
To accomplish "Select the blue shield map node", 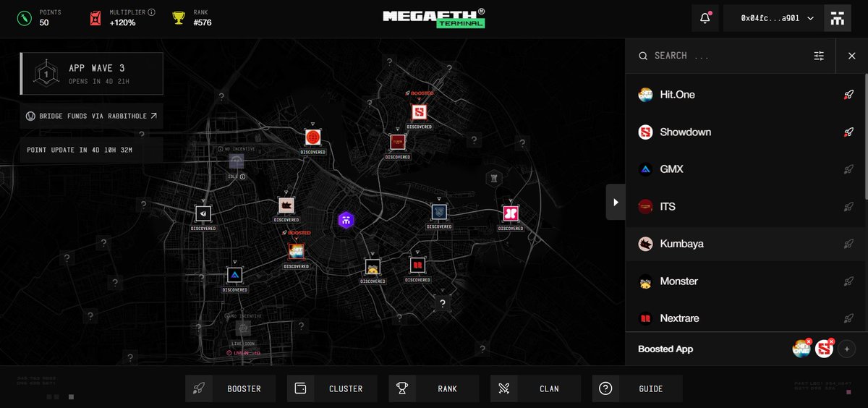I will pos(439,212).
